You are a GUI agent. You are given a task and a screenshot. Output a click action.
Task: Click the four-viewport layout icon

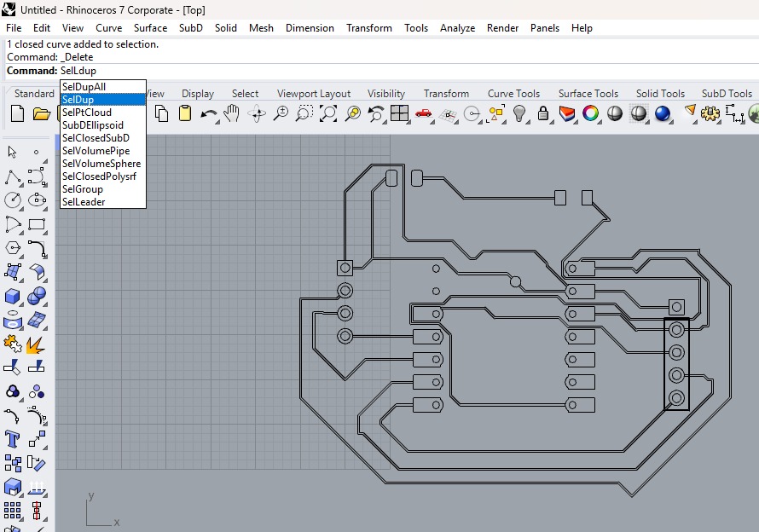point(399,113)
